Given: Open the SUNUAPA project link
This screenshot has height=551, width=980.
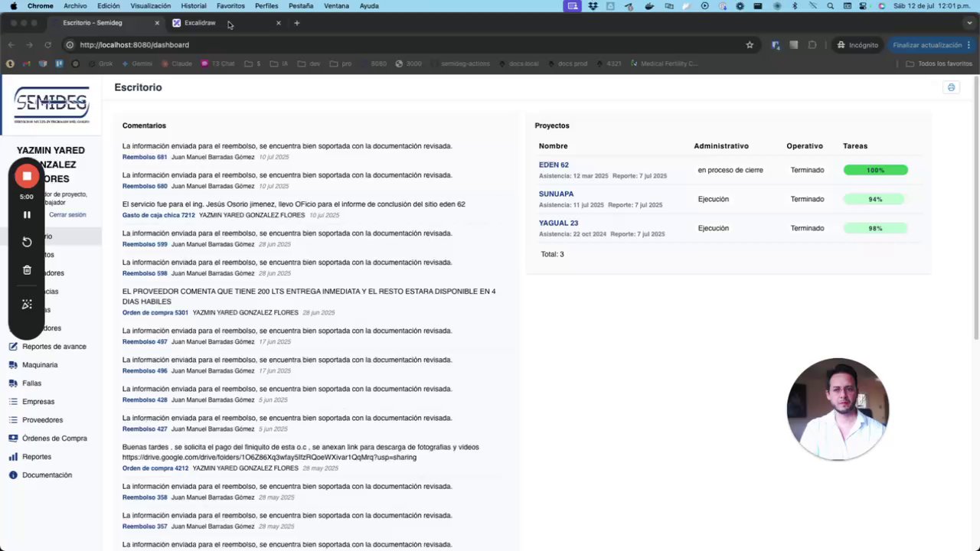Looking at the screenshot, I should click(556, 194).
